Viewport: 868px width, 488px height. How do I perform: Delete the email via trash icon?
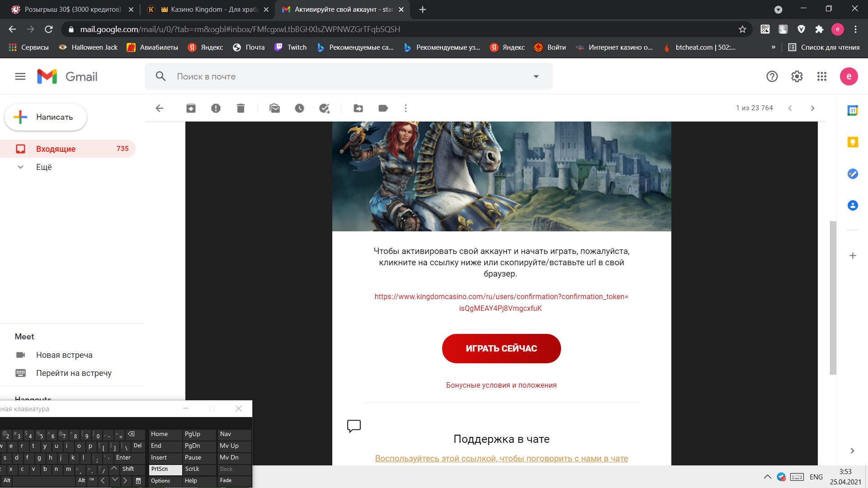[x=241, y=108]
